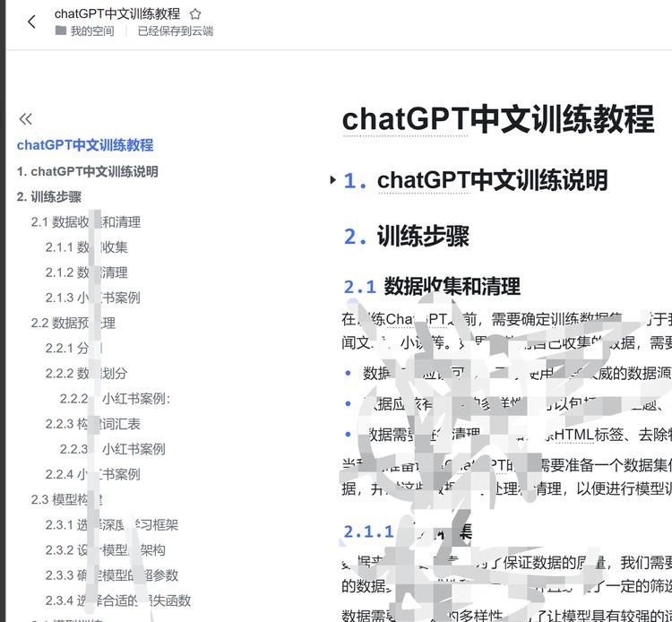
Task: Collapse the outline sidebar with double chevron
Action: coord(26,118)
